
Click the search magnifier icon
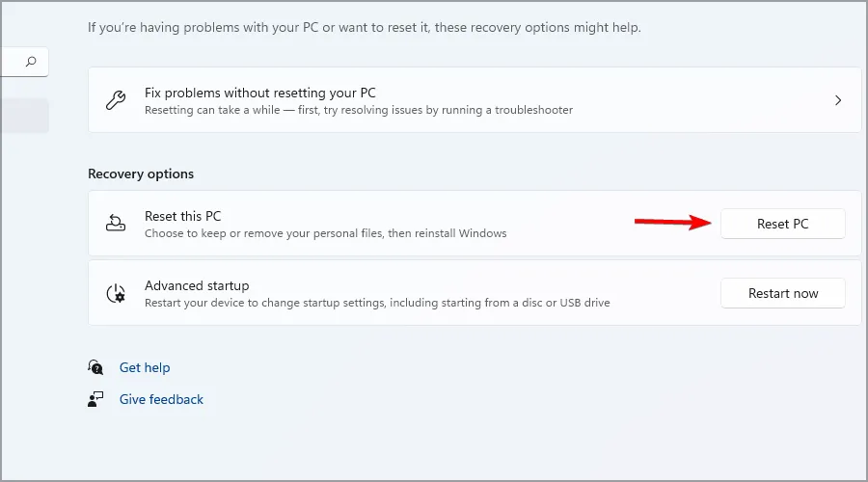point(31,62)
